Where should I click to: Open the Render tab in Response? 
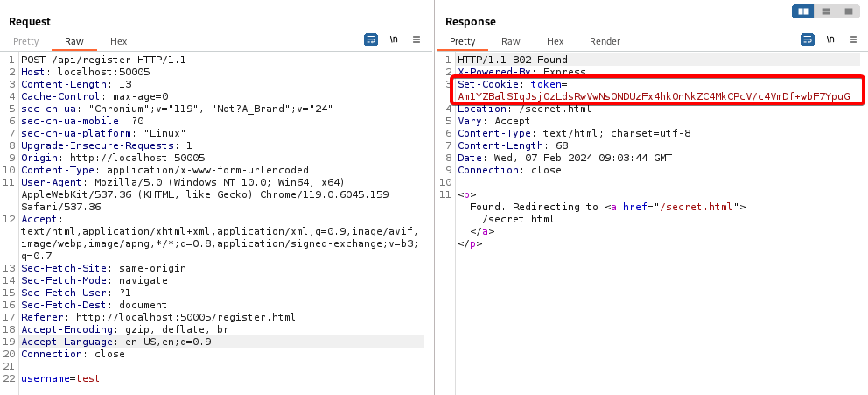click(605, 41)
